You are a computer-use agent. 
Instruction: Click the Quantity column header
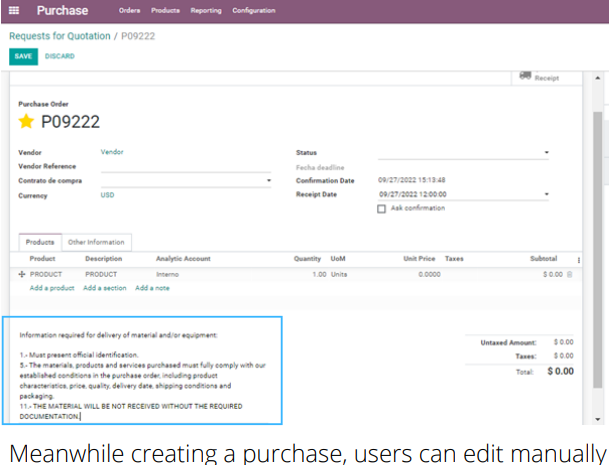(307, 259)
